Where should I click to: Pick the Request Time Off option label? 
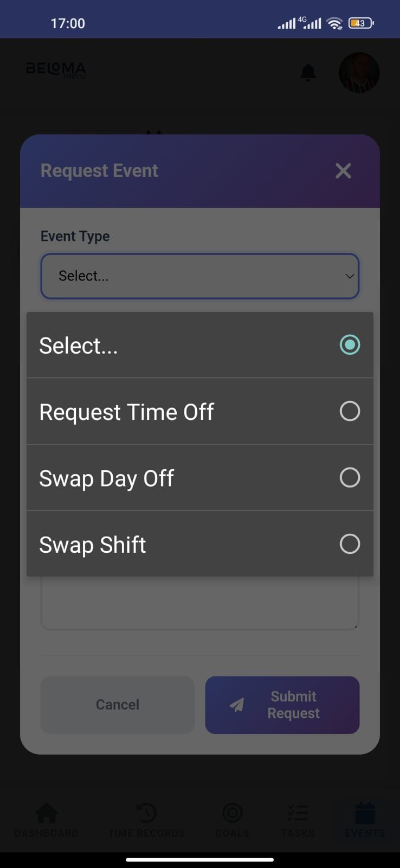point(126,412)
